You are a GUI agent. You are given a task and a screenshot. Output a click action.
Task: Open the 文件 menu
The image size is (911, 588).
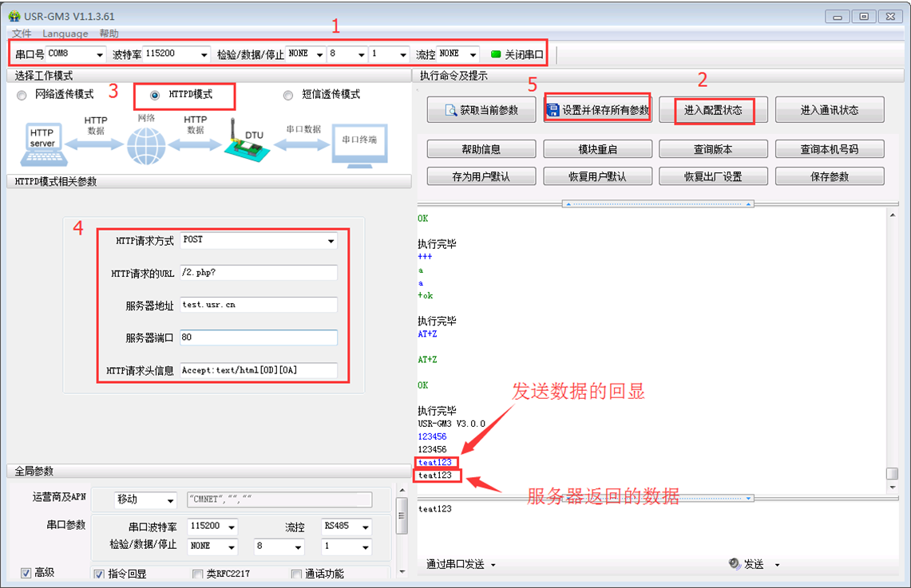click(x=22, y=34)
